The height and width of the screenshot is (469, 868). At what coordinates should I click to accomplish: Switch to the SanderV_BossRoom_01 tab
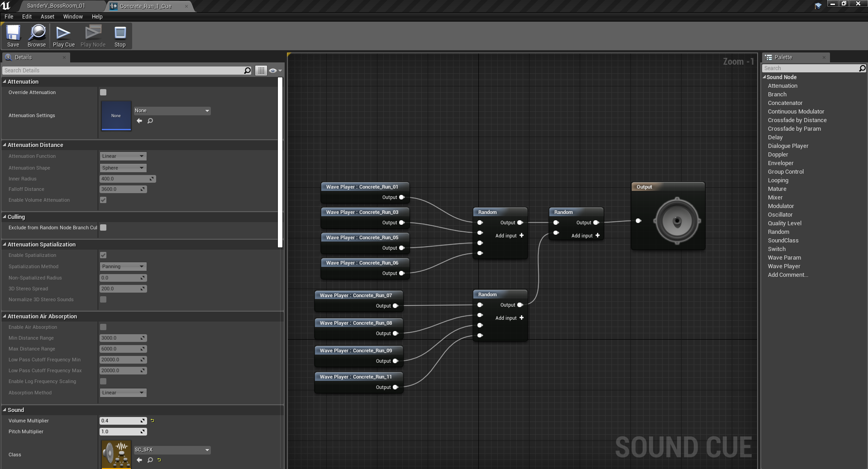click(x=56, y=6)
